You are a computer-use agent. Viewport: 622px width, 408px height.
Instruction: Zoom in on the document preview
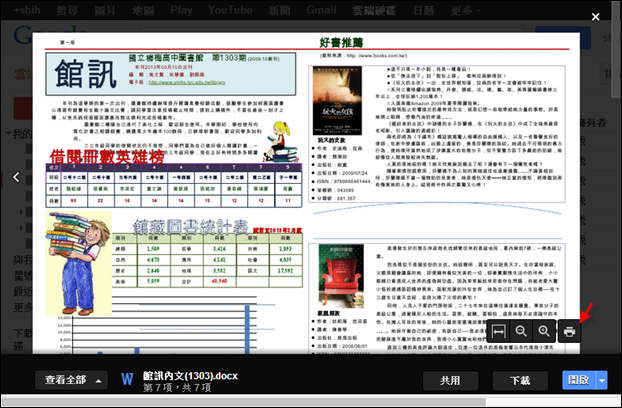point(544,331)
